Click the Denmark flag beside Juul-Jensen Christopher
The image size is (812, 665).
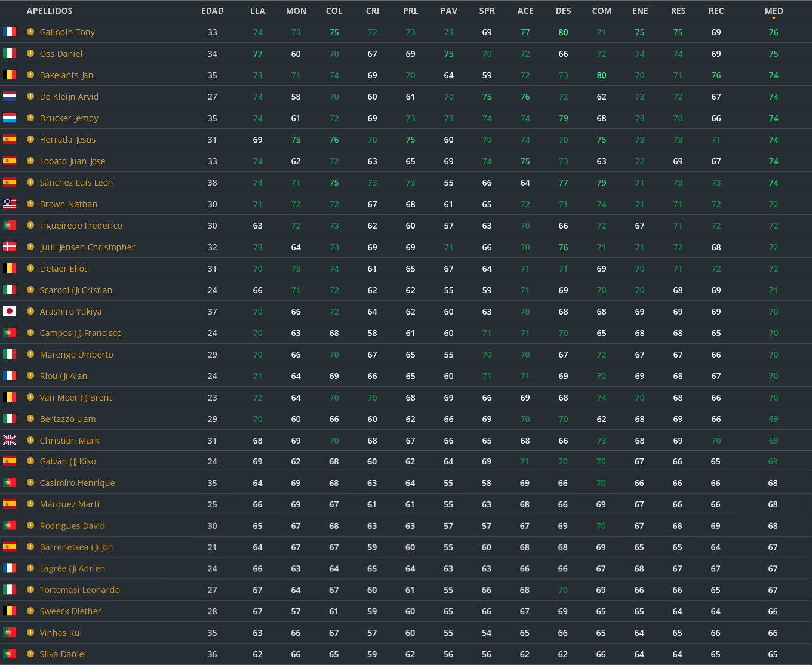pos(10,247)
